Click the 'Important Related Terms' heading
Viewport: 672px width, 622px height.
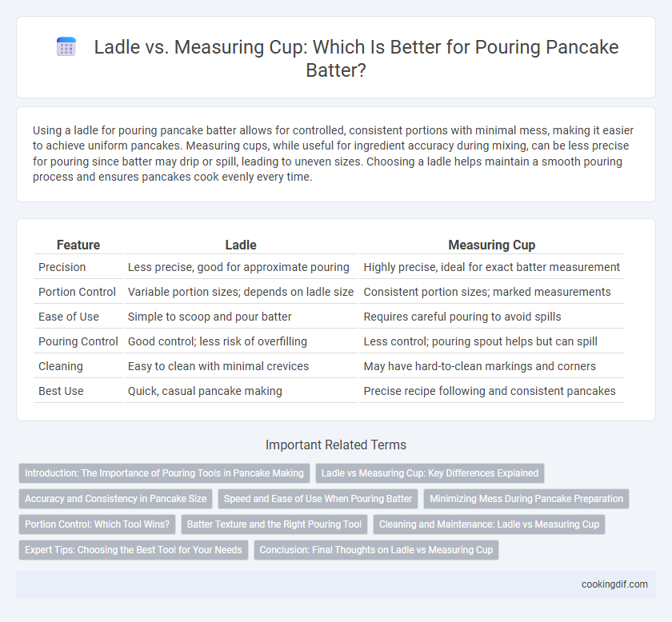point(336,445)
